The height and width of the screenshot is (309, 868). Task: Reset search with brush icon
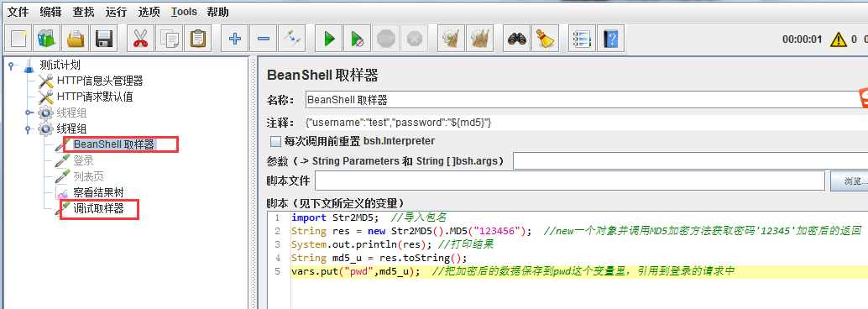pos(546,39)
